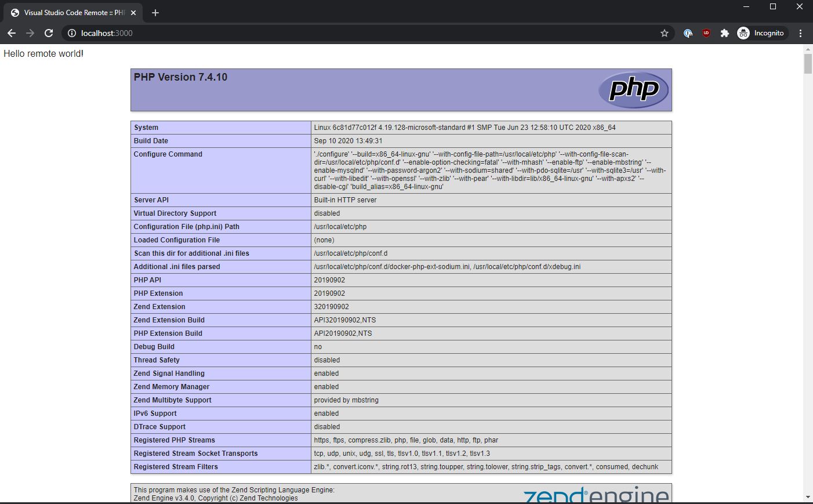The image size is (813, 504).
Task: Open a new tab with the plus button
Action: [155, 13]
